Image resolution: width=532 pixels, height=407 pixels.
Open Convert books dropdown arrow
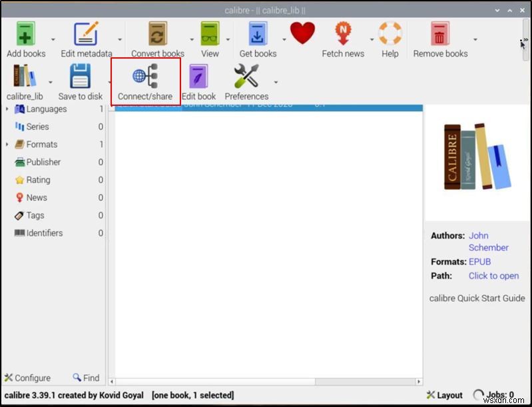click(192, 39)
